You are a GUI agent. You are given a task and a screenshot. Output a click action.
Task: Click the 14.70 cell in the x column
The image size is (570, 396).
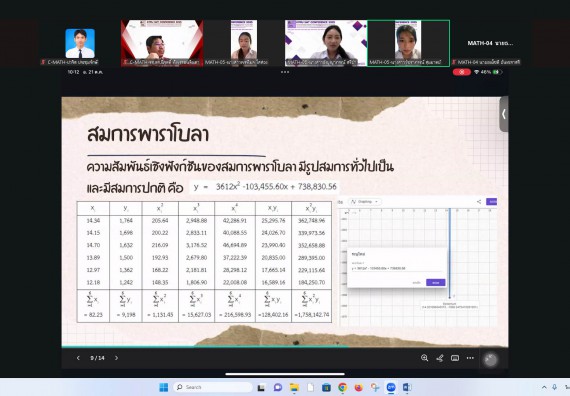click(x=93, y=245)
